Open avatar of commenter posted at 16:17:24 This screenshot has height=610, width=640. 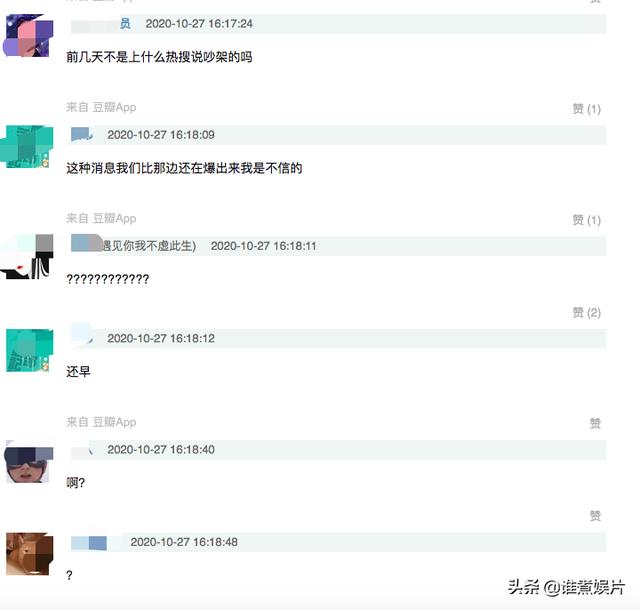click(28, 36)
